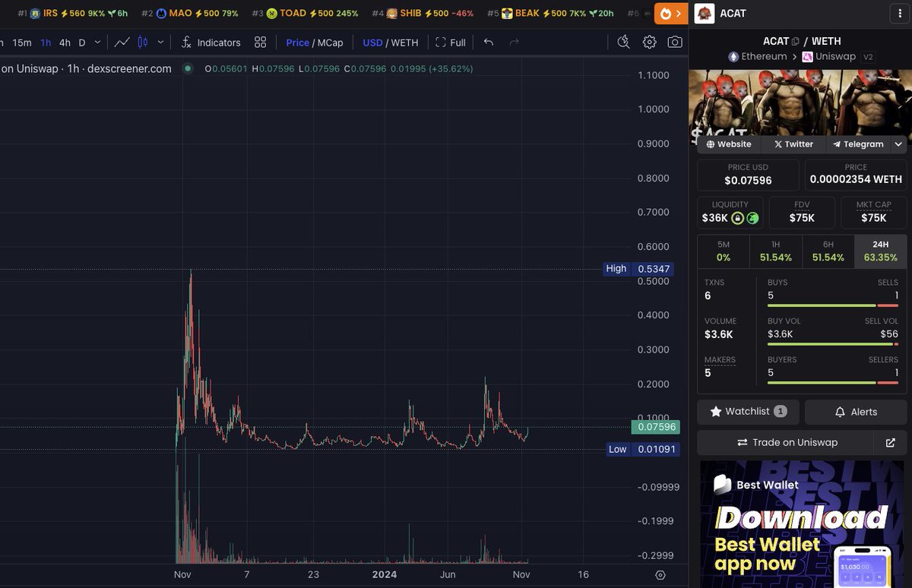Toggle chart to Price view
This screenshot has height=588, width=912.
point(298,43)
